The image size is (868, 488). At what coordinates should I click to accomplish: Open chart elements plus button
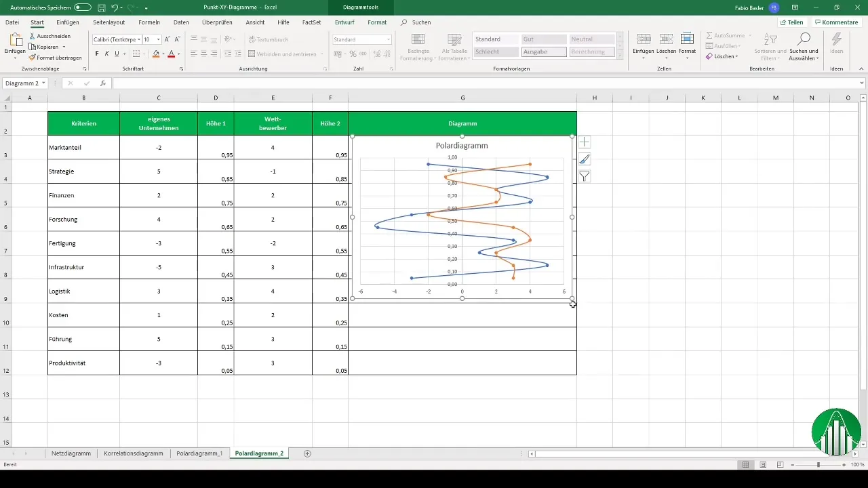[585, 142]
